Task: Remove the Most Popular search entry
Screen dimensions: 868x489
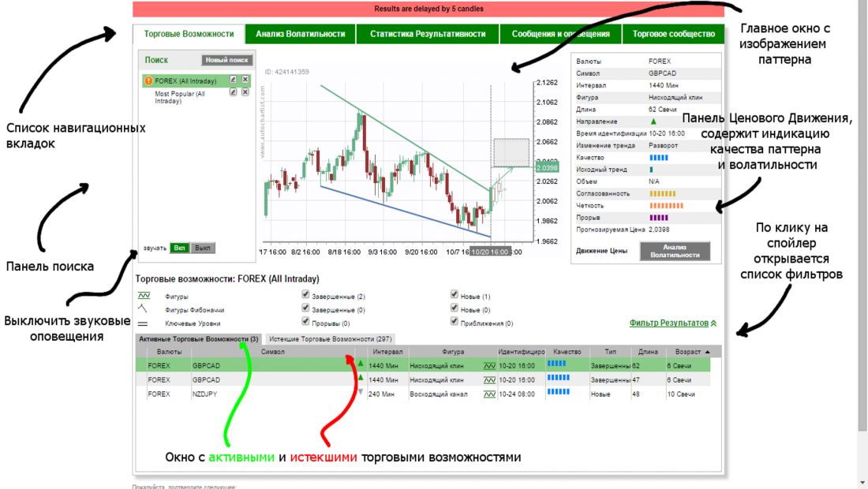Action: click(x=245, y=92)
